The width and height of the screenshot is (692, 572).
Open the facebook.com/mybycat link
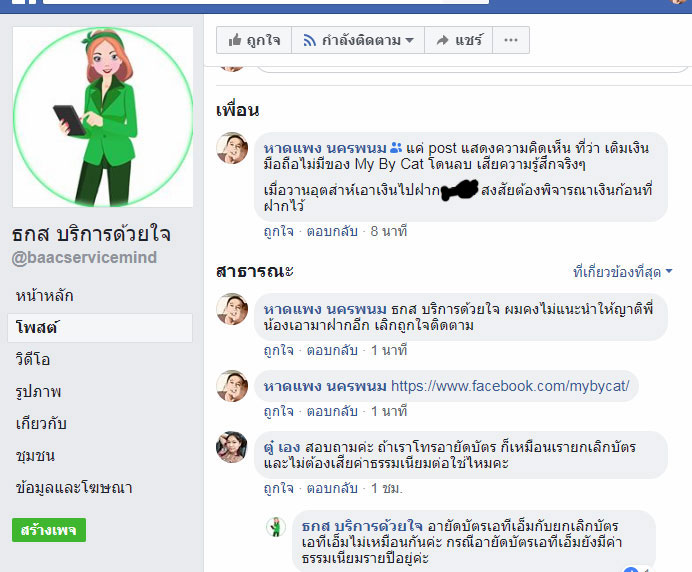pyautogui.click(x=510, y=386)
